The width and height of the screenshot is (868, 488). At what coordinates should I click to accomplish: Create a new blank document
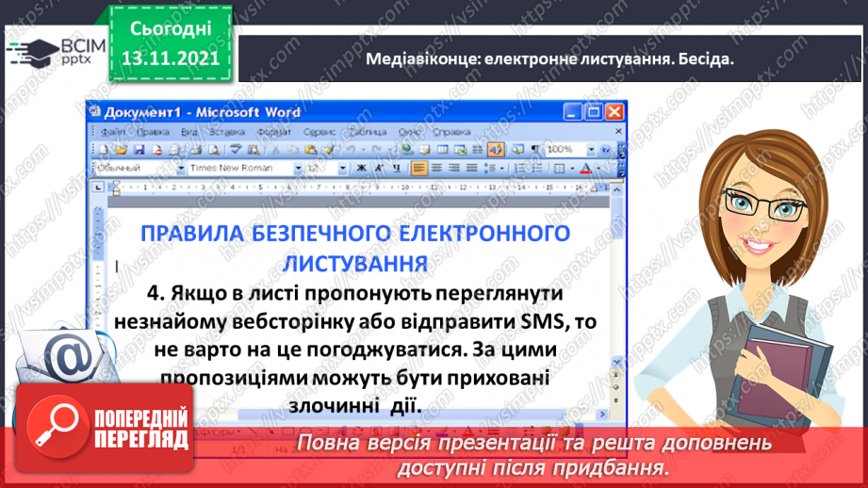tap(103, 150)
